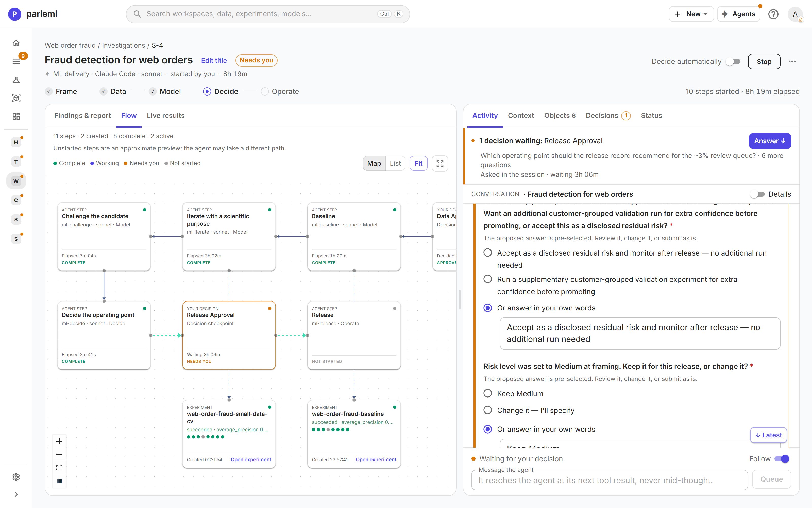Open the Home icon in sidebar
812x508 pixels.
click(x=16, y=43)
